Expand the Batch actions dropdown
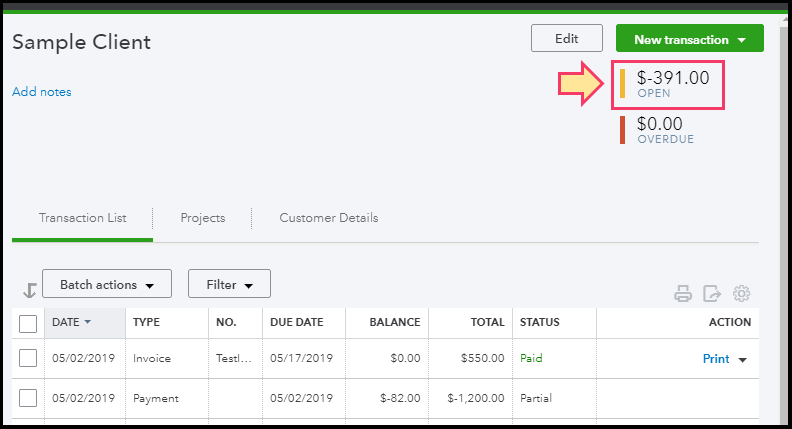 (x=107, y=285)
